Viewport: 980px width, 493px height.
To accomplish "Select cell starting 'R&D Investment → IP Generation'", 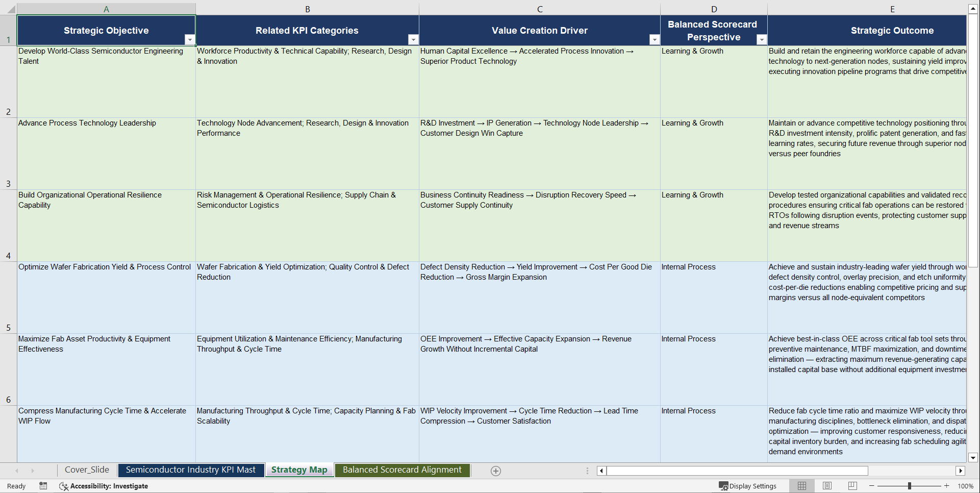I will point(540,154).
